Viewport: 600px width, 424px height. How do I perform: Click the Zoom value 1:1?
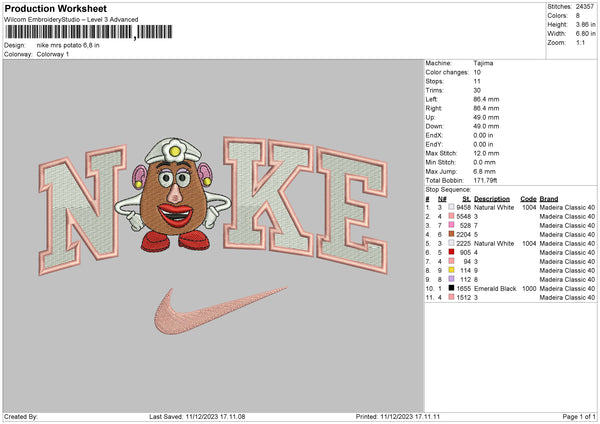[x=580, y=42]
